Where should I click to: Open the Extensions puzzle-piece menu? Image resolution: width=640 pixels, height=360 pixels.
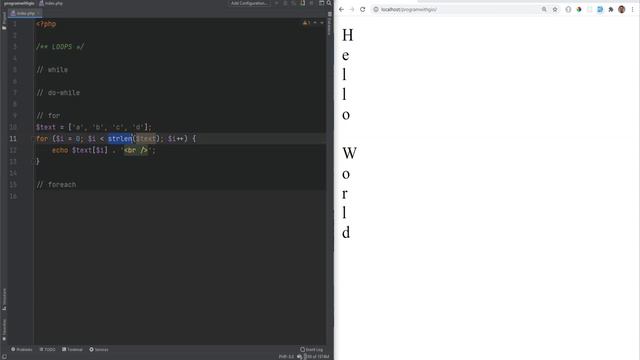(x=611, y=9)
